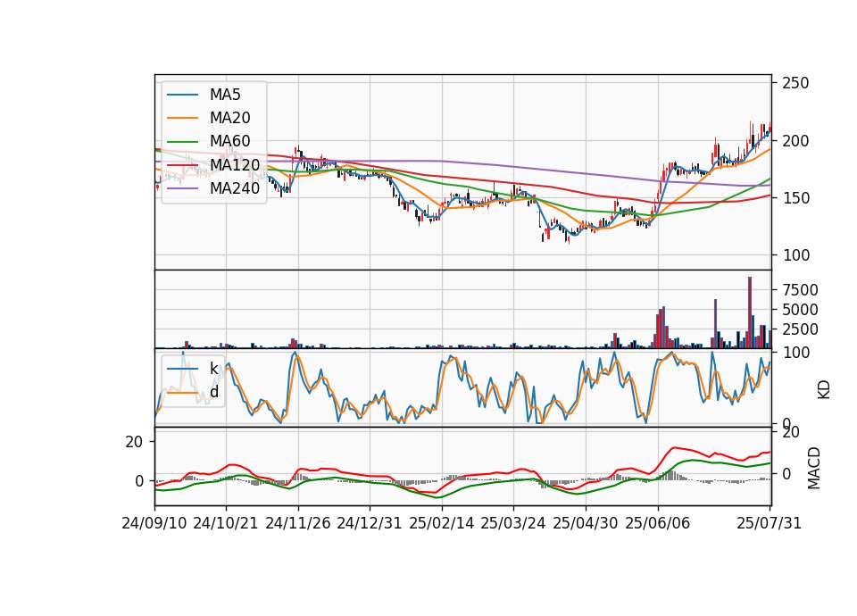Click the MACD axis title
The image size is (857, 616).
tap(814, 468)
